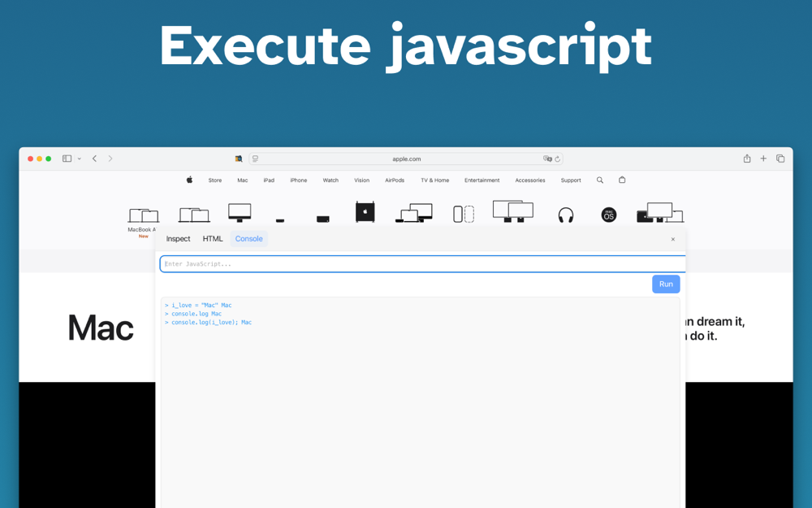
Task: Select the Mac Pro tower icon
Action: pos(365,212)
